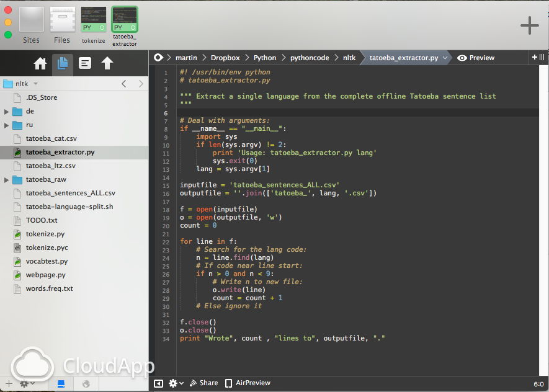Click line number 22 in gutter
This screenshot has height=392, width=549.
(166, 242)
